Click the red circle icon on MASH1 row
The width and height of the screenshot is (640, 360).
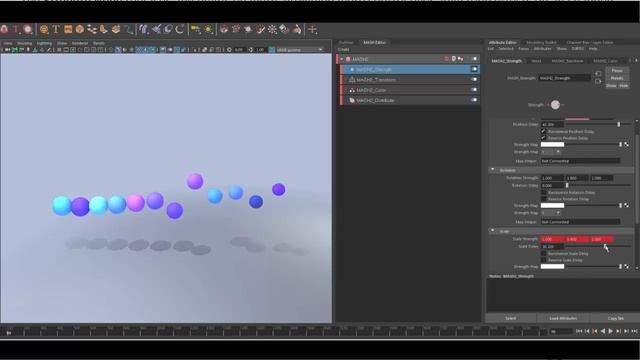[x=447, y=59]
